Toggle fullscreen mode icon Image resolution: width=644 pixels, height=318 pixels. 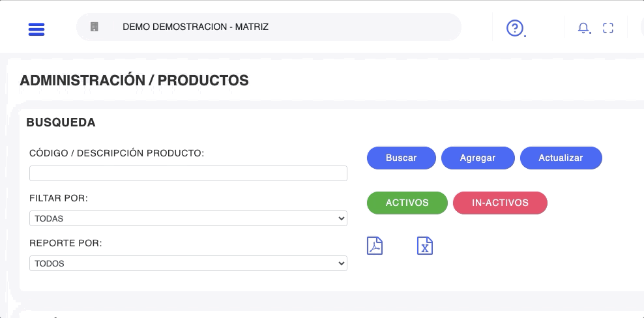pos(608,28)
